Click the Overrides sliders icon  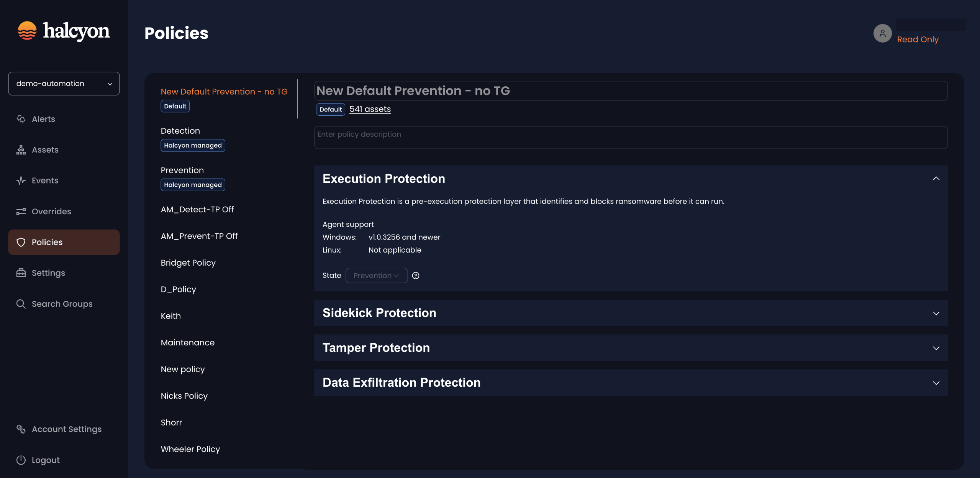coord(21,211)
